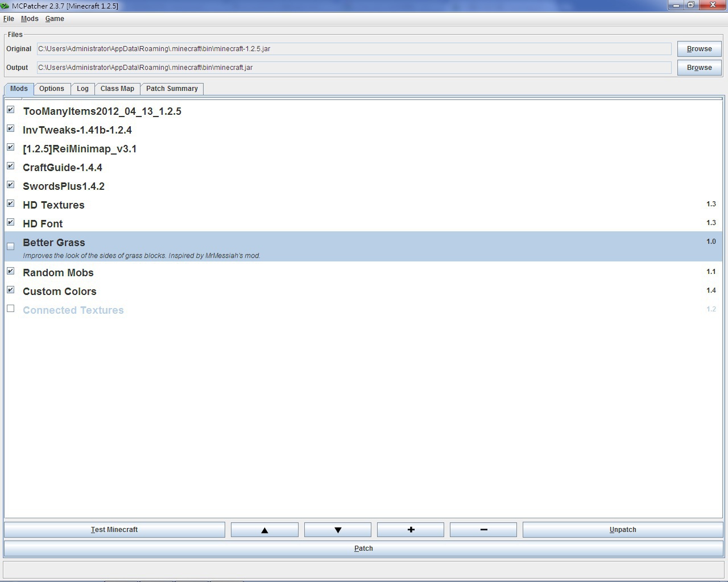View the Patch Summary tab
This screenshot has height=582, width=728.
click(172, 89)
